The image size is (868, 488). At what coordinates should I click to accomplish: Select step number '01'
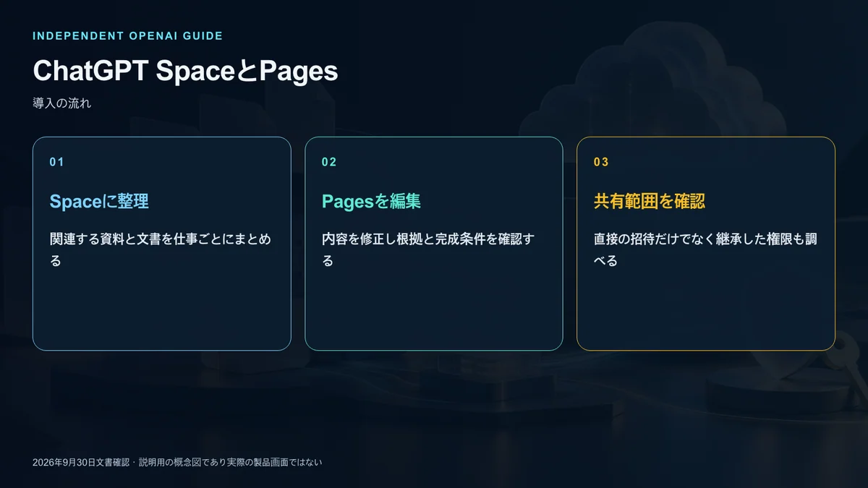click(56, 162)
